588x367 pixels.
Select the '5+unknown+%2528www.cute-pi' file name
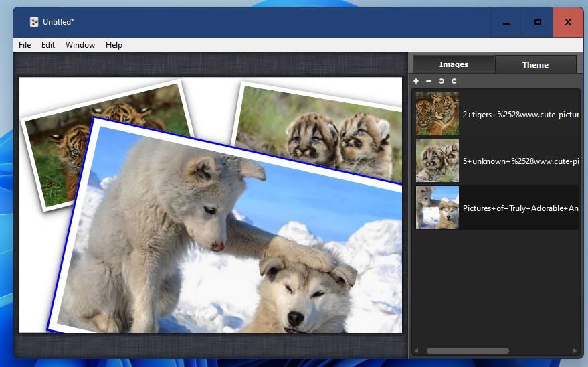coord(520,161)
